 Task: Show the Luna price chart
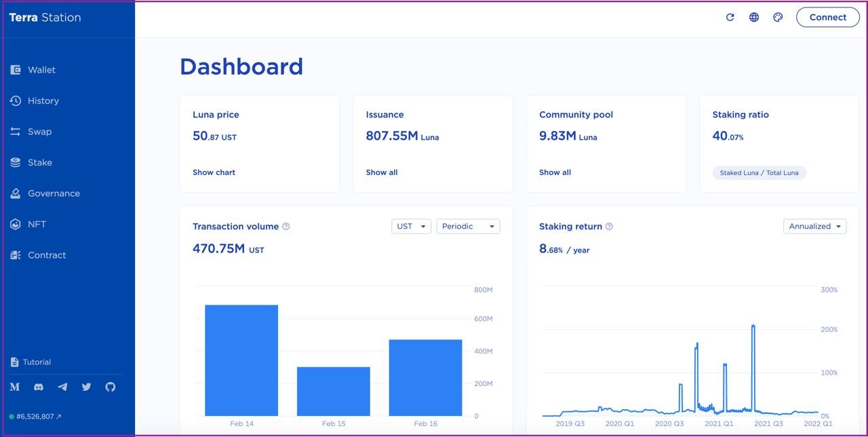click(214, 172)
